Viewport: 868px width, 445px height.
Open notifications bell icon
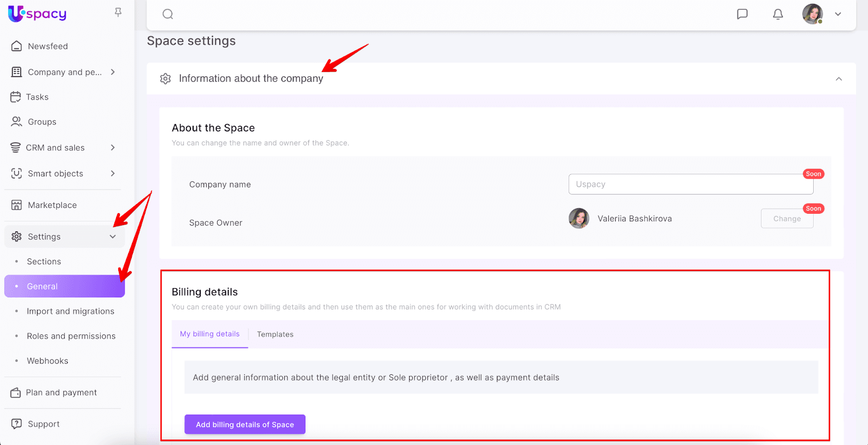click(777, 14)
